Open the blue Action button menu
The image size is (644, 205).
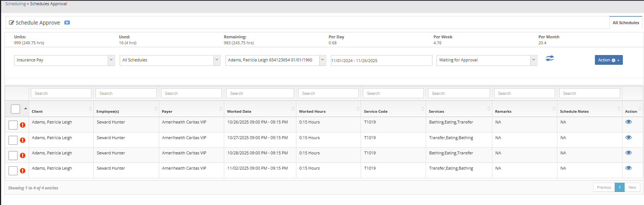click(608, 60)
